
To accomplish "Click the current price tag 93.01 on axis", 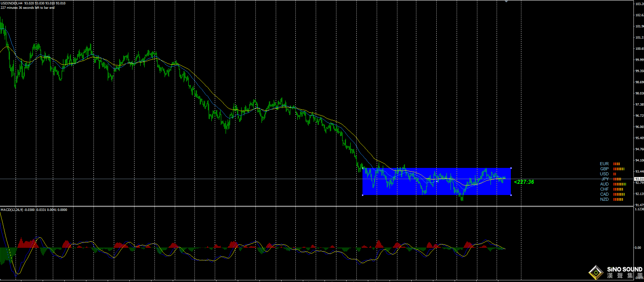I will [x=639, y=179].
